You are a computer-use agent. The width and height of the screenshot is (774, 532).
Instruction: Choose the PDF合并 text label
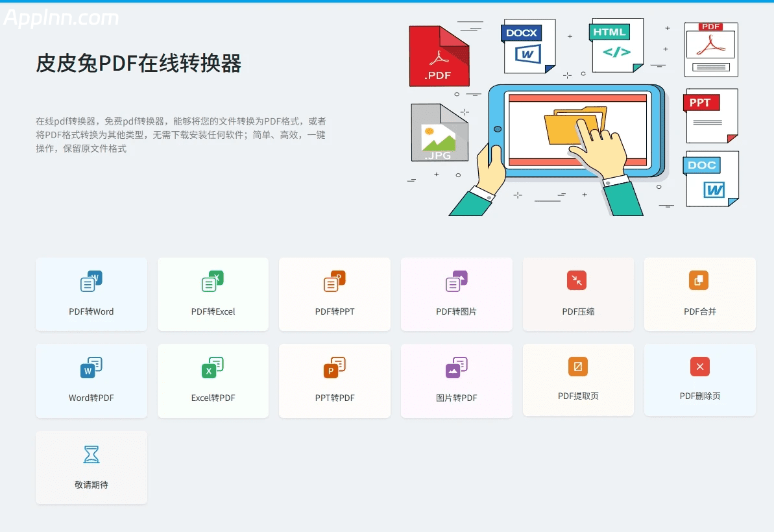[x=700, y=311]
